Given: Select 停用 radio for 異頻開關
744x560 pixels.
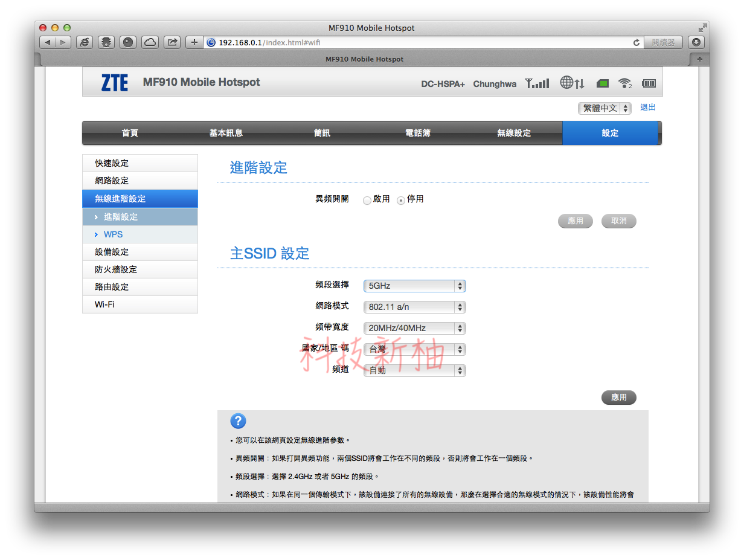Looking at the screenshot, I should click(401, 200).
